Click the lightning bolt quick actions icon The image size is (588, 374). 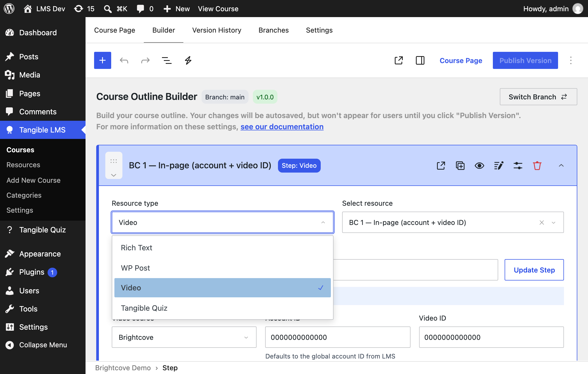tap(188, 60)
